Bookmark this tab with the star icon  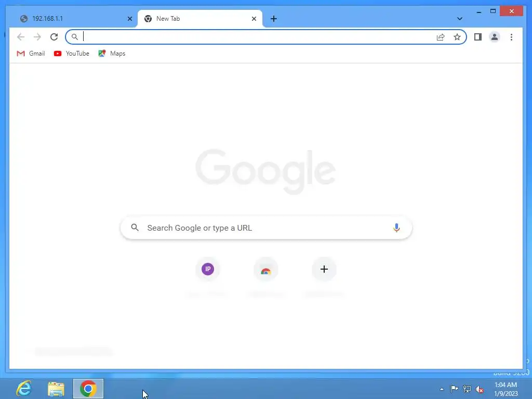[x=457, y=37]
